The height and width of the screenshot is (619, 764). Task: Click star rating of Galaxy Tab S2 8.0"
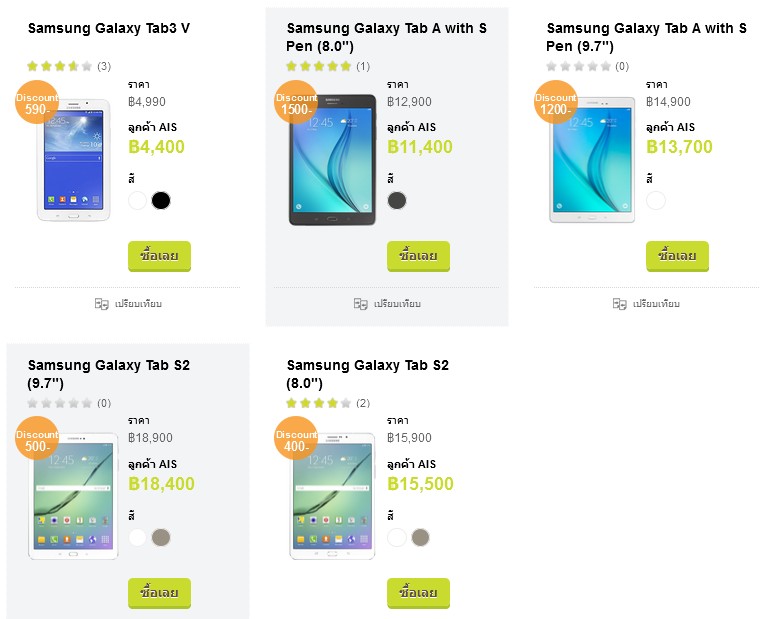(x=319, y=403)
